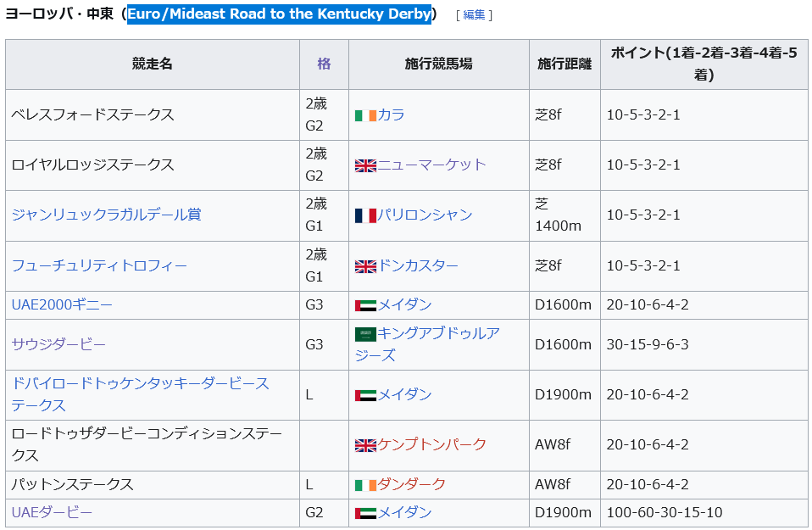Open the 格 column header link
812x530 pixels.
(324, 64)
